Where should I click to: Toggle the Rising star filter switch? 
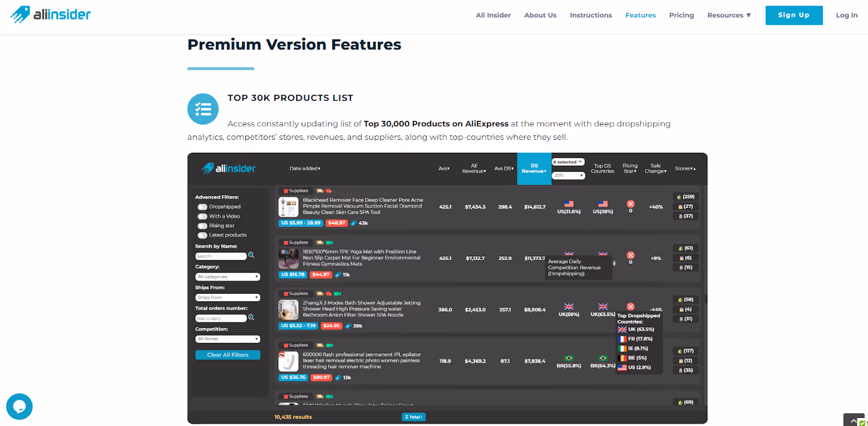(202, 226)
